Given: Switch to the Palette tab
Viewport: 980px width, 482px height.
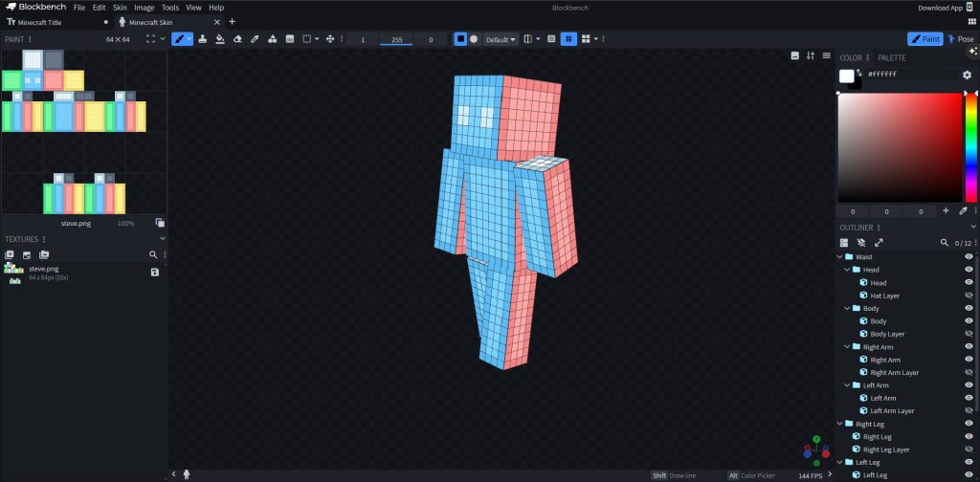Looking at the screenshot, I should point(891,58).
